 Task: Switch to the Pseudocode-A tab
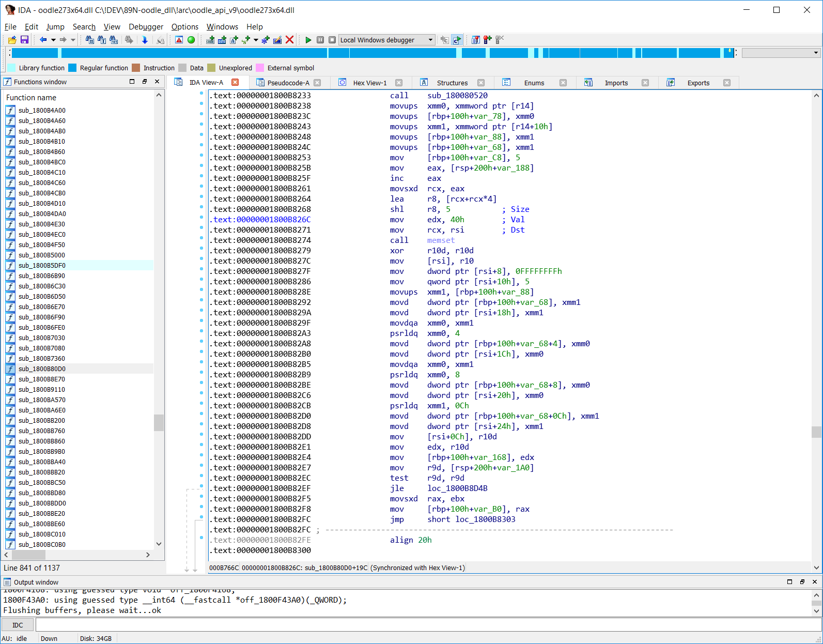point(288,83)
